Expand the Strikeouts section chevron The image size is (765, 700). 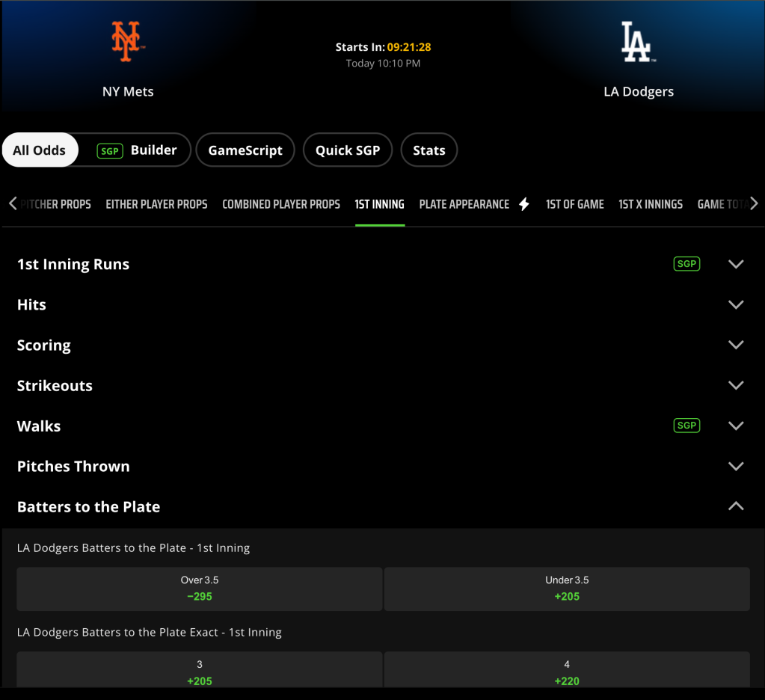click(x=736, y=385)
